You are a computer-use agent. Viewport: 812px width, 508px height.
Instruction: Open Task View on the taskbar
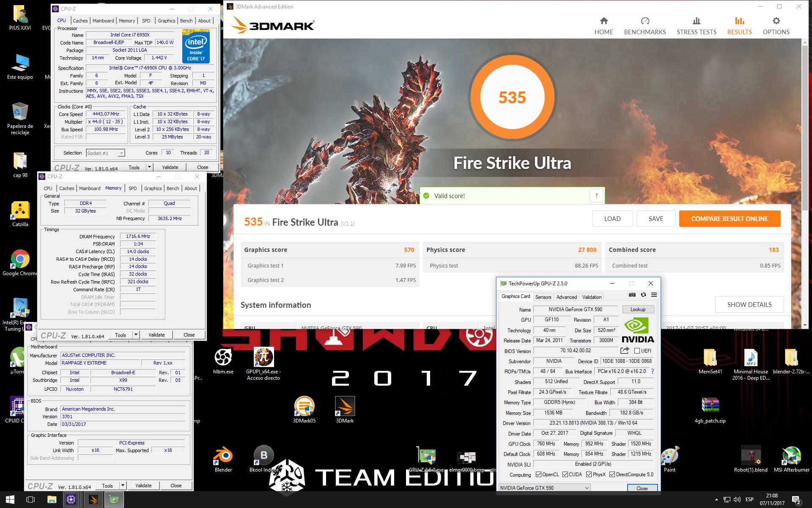coord(30,500)
